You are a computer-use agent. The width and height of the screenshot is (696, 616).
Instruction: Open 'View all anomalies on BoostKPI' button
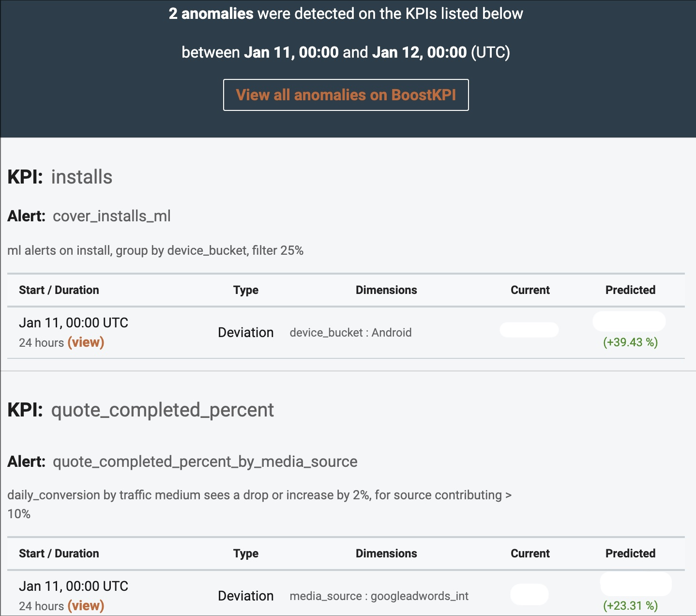(346, 95)
